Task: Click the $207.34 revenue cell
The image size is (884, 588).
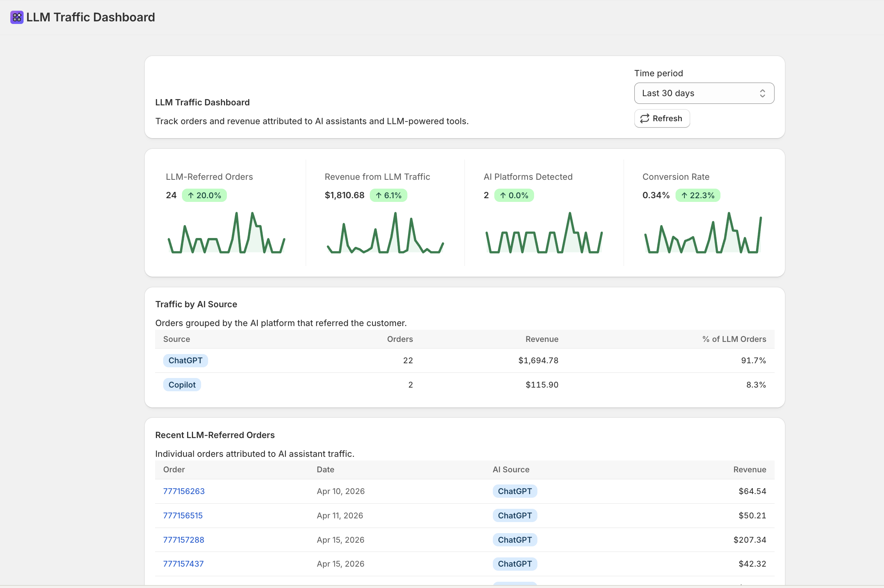Action: pyautogui.click(x=750, y=540)
